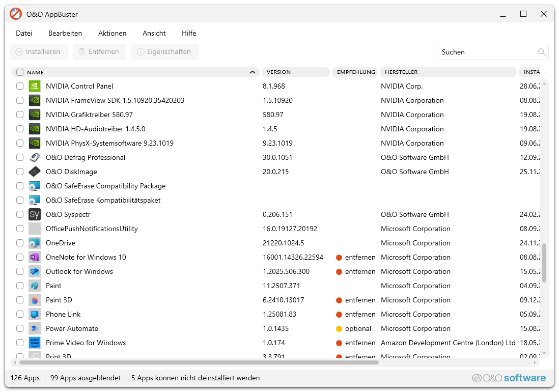Toggle the select-all checkbox in Name header
Viewport: 559px width, 392px height.
(20, 72)
